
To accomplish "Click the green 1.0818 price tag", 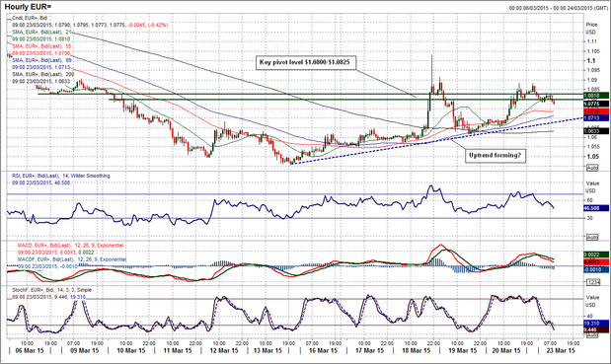I will pos(596,95).
